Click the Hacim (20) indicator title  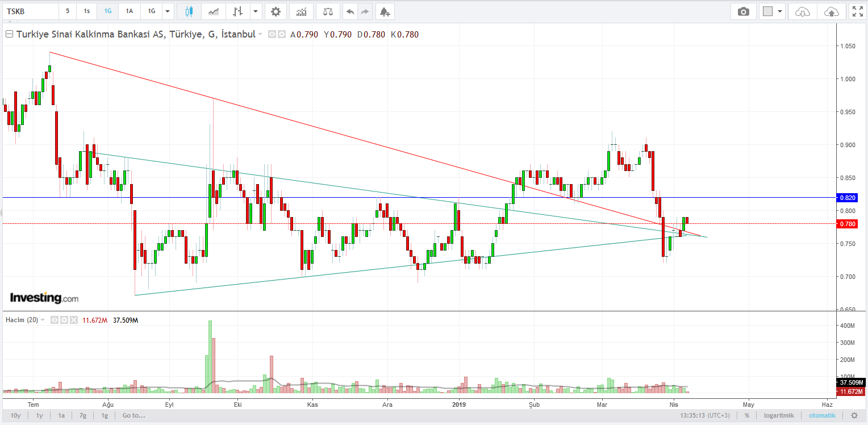22,320
